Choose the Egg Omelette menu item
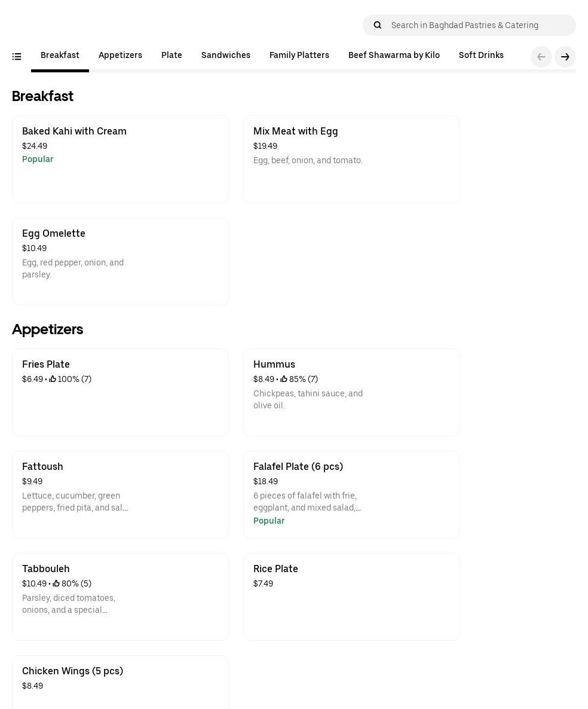This screenshot has height=709, width=588. pos(120,261)
